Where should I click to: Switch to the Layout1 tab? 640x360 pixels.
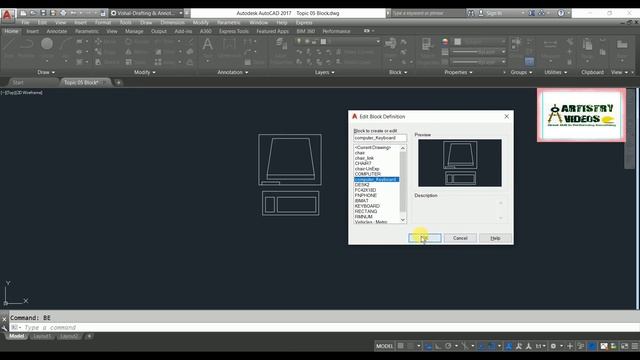point(42,336)
